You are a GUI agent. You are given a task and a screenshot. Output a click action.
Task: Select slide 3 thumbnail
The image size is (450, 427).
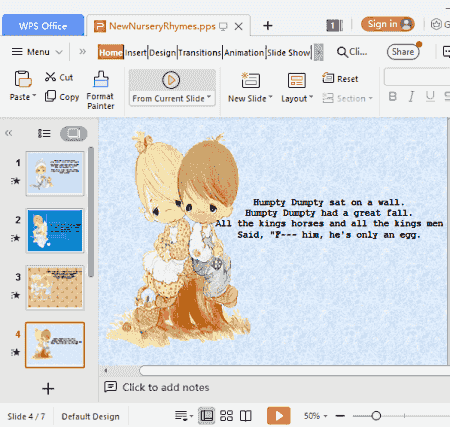tap(55, 287)
